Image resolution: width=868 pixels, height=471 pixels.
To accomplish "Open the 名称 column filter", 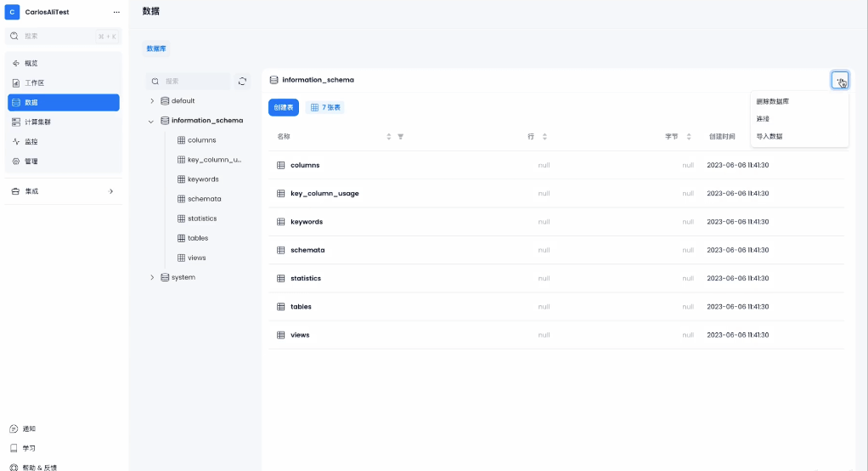I will 401,137.
